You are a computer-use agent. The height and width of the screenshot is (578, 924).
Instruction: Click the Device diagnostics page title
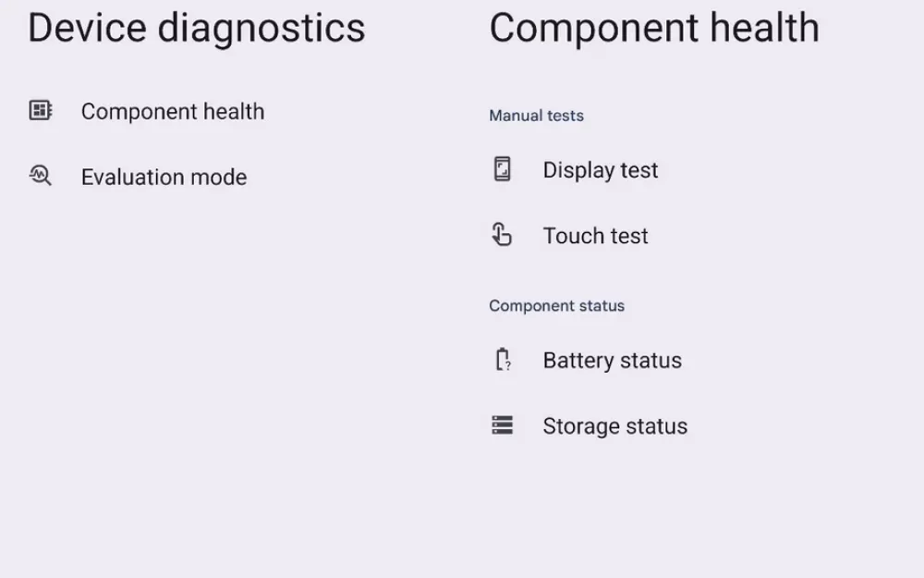click(196, 28)
